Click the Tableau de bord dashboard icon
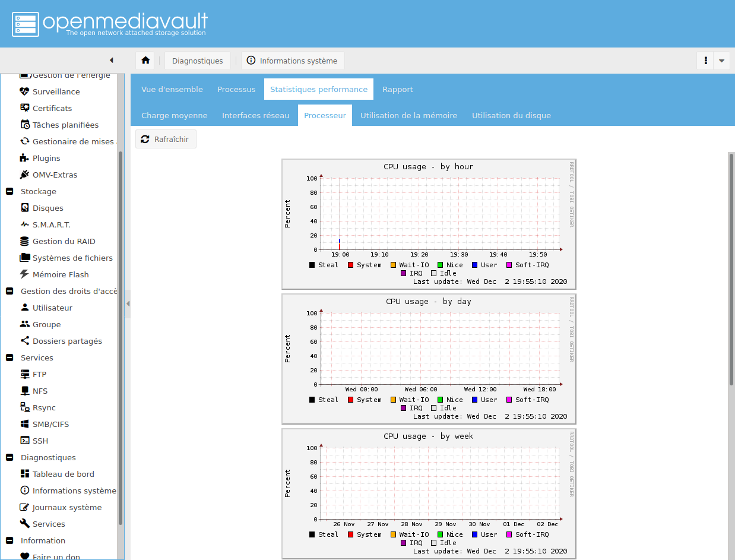 (x=24, y=474)
